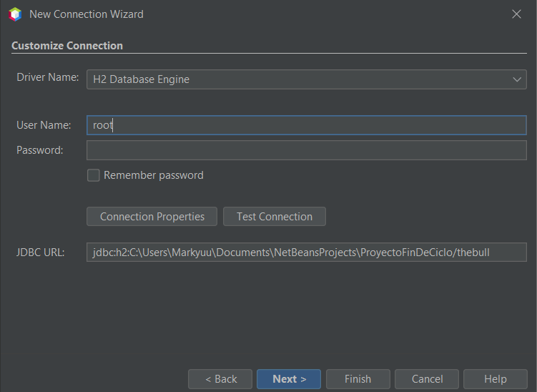Proceed with the Next button

(289, 379)
